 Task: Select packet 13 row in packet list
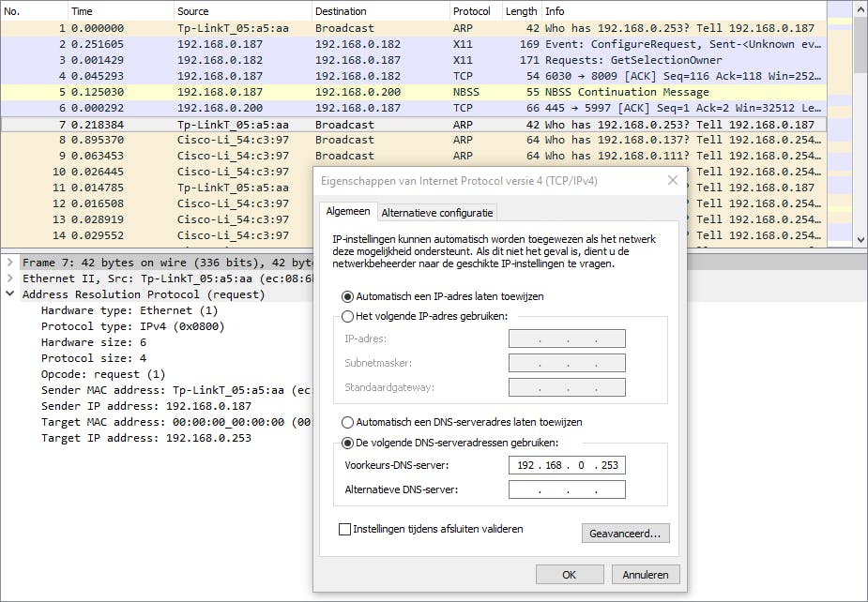tap(157, 219)
